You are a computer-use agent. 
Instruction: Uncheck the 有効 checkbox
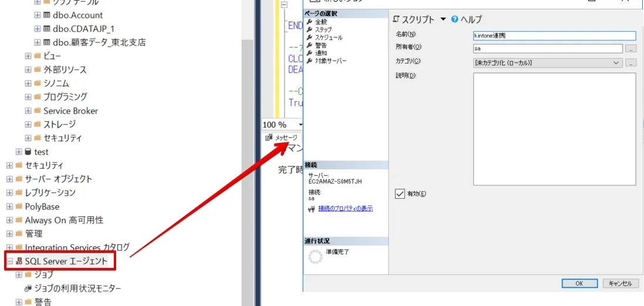(399, 193)
